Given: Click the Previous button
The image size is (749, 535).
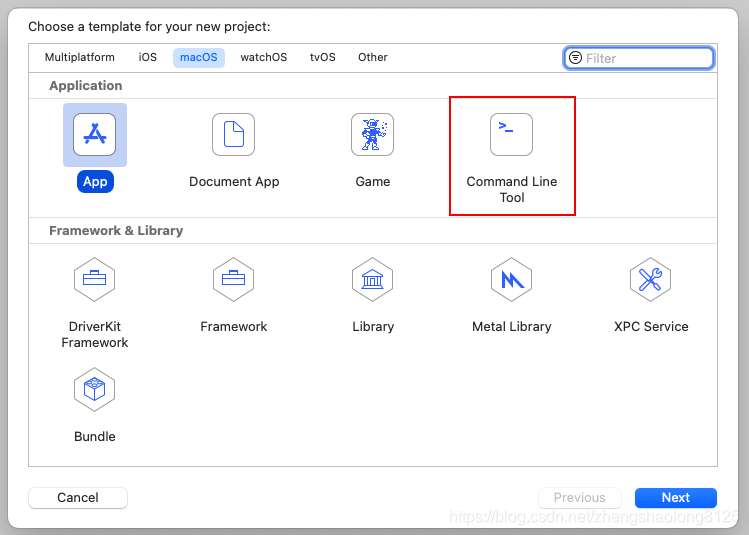Looking at the screenshot, I should click(579, 498).
